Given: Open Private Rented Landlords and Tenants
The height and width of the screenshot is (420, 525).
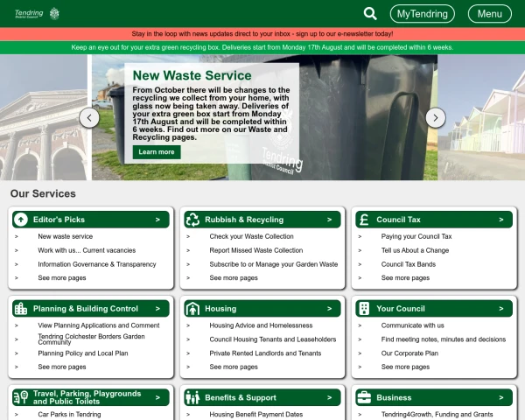Looking at the screenshot, I should tap(265, 353).
